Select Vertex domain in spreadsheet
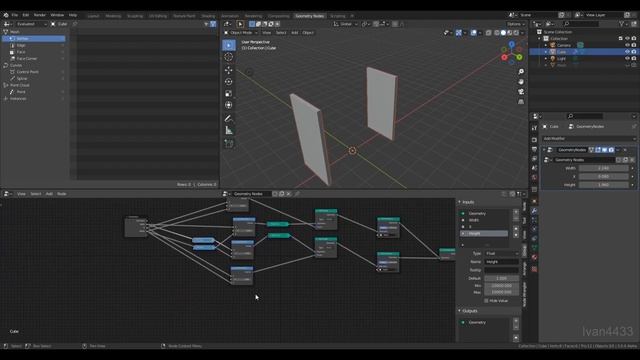 point(34,39)
